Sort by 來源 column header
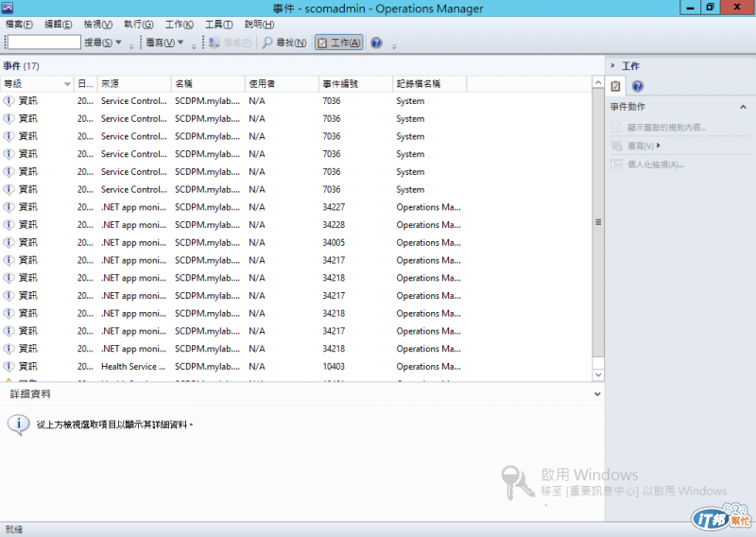756x537 pixels. (x=134, y=83)
